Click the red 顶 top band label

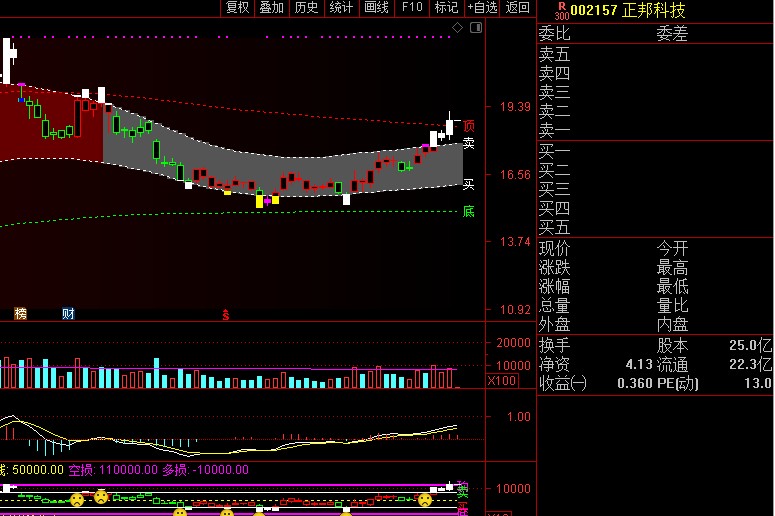click(468, 126)
